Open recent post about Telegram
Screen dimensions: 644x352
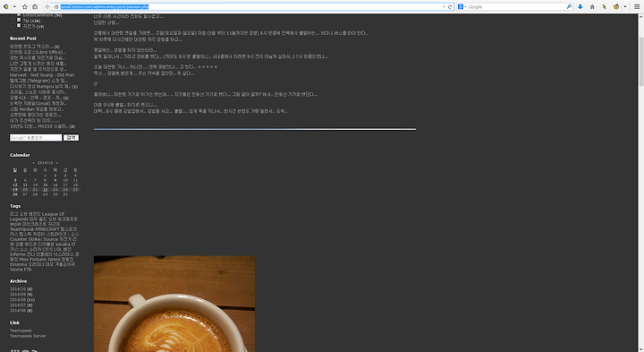click(38, 81)
